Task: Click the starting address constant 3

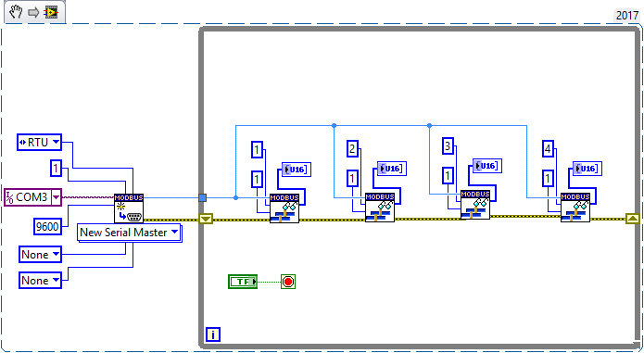Action: point(448,146)
